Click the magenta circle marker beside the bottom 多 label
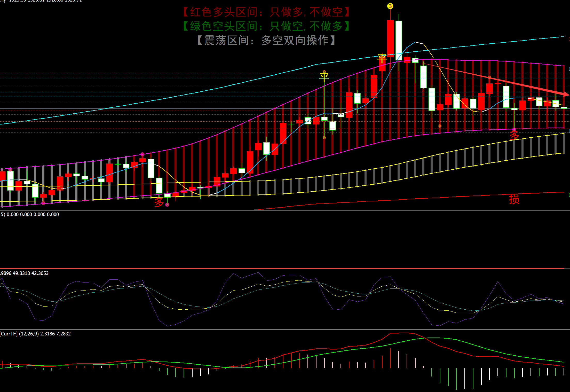This screenshot has height=392, width=570. tap(167, 205)
